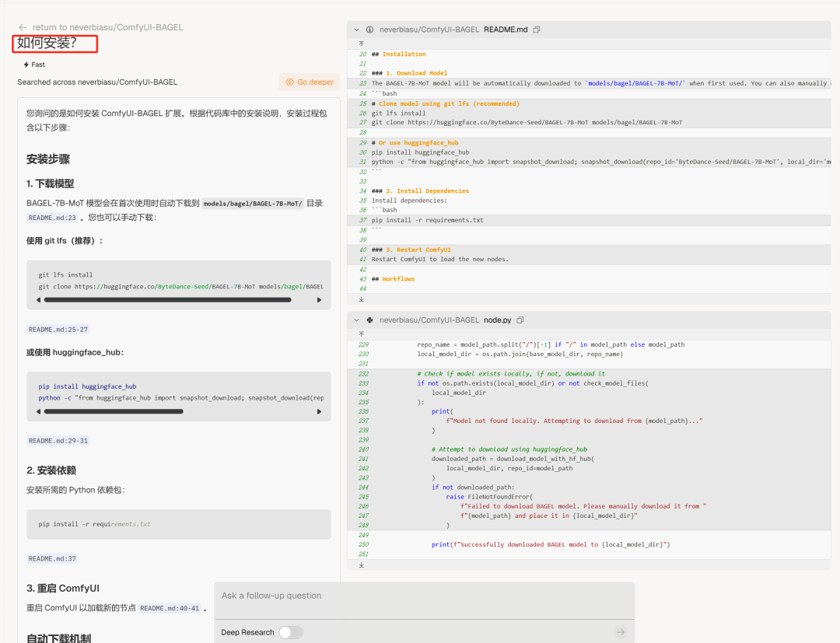
Task: Toggle the Deep Research switch
Action: pos(290,632)
